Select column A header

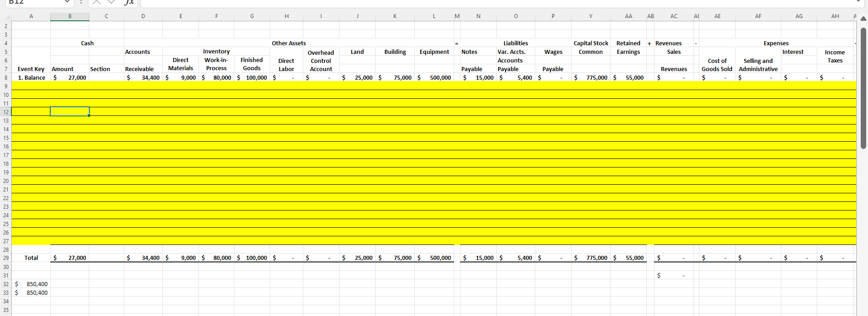[x=31, y=16]
